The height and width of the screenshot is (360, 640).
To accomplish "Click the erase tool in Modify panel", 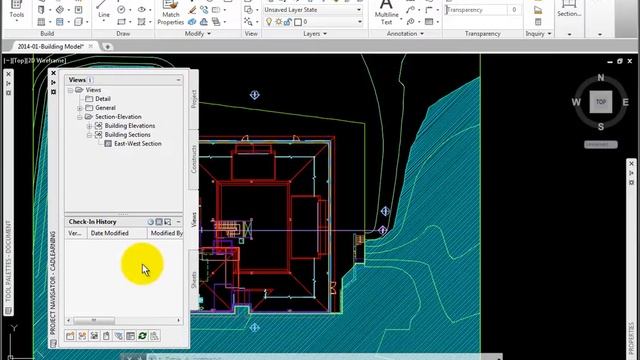I will pyautogui.click(x=192, y=10).
